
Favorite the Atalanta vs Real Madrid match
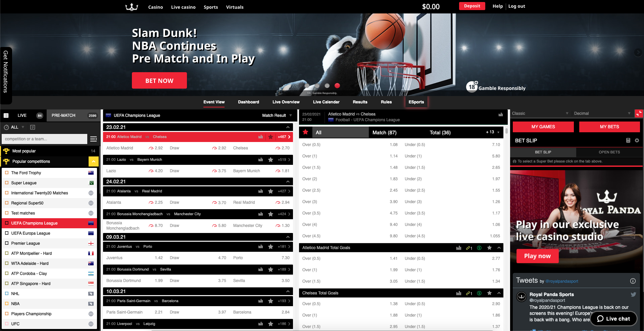(270, 191)
